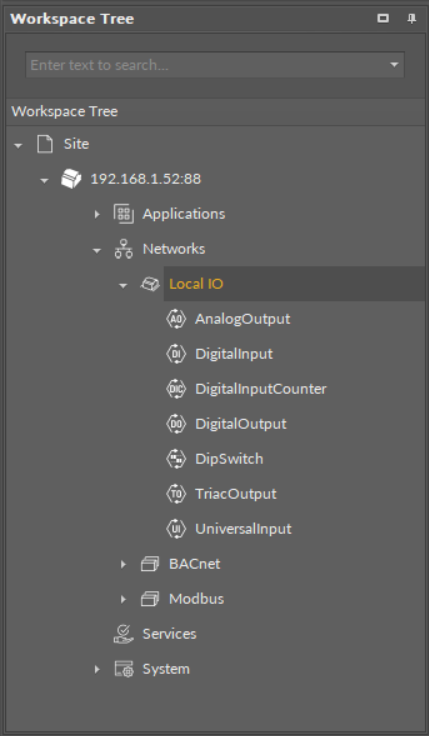Expand the Modbus network node
This screenshot has height=736, width=429.
click(123, 599)
